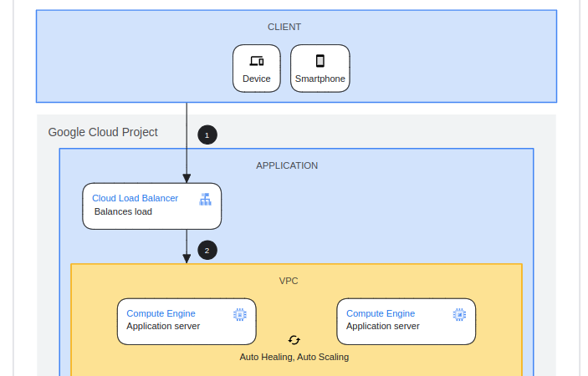The width and height of the screenshot is (588, 376).
Task: Open the Cloud Load Balancer link
Action: click(135, 198)
